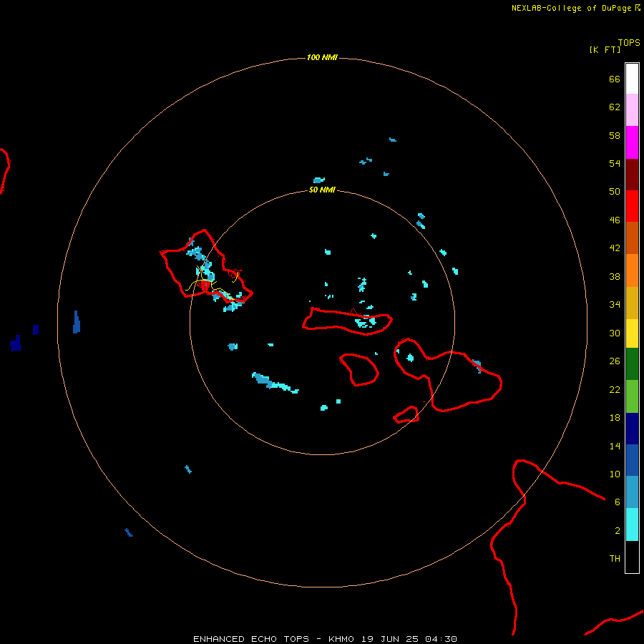The width and height of the screenshot is (644, 644).
Task: Click the light pink legend swatch
Action: pos(632,110)
